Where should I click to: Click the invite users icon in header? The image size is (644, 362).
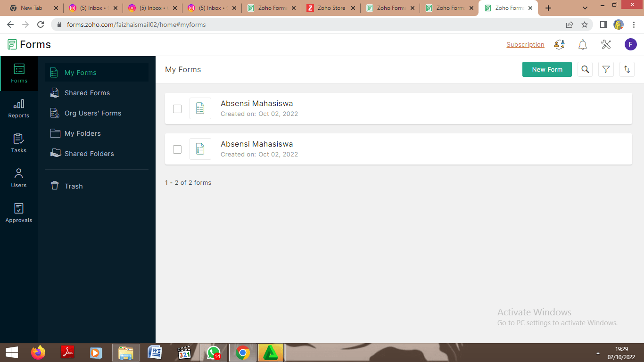click(x=560, y=45)
